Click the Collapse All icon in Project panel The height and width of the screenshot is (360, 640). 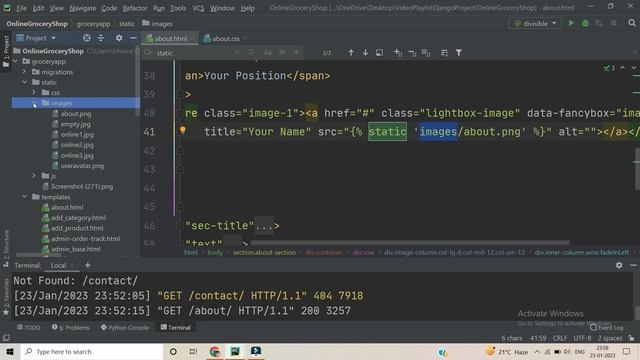coord(101,38)
